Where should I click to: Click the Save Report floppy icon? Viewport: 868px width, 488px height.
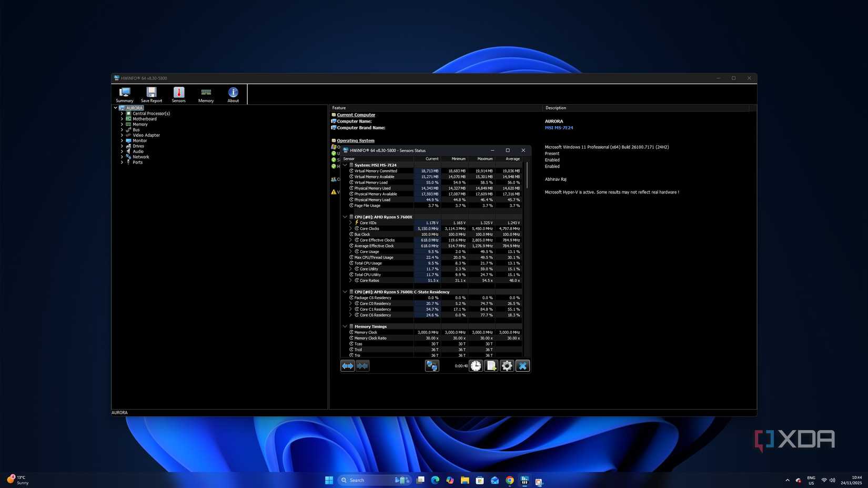pyautogui.click(x=152, y=95)
